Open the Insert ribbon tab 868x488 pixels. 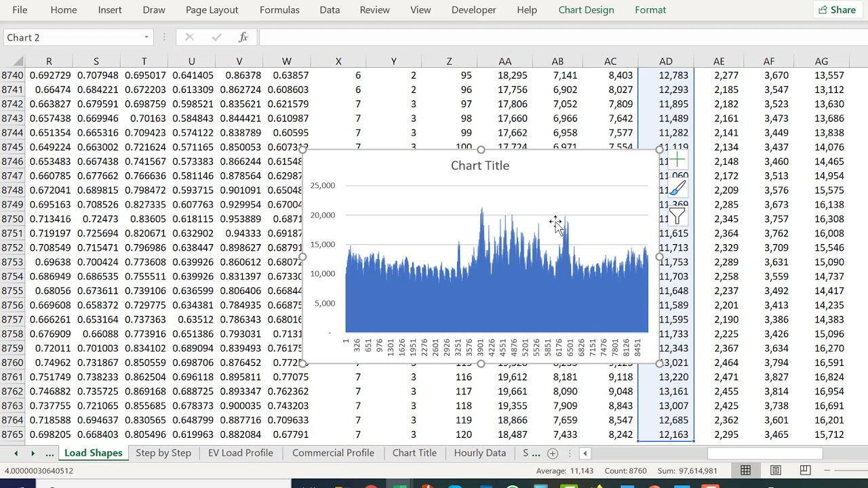click(x=110, y=10)
